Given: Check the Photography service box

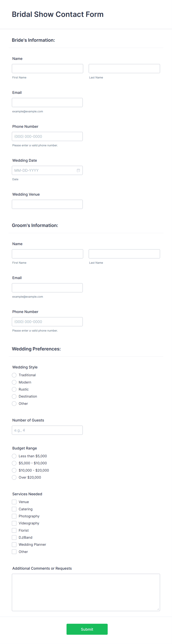Looking at the screenshot, I should [x=14, y=516].
